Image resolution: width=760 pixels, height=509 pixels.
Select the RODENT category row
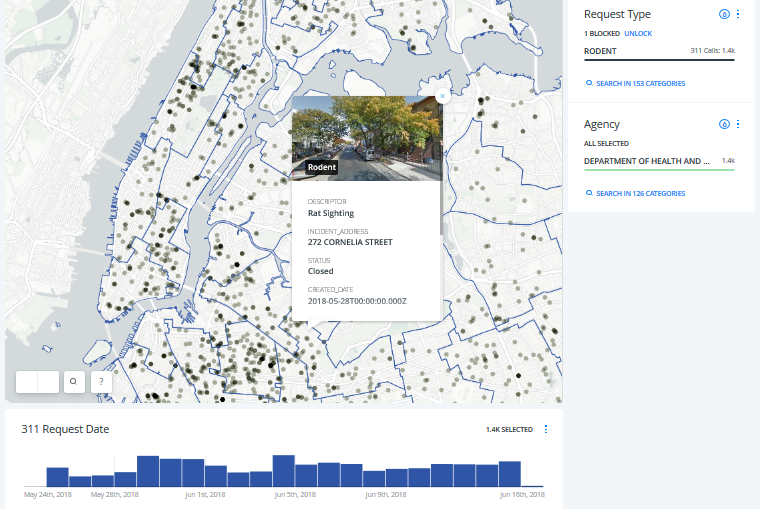coord(659,51)
